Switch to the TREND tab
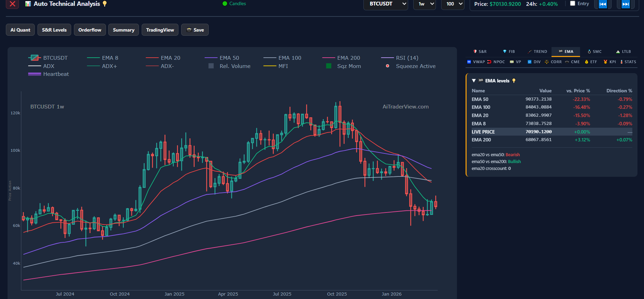 coord(537,51)
